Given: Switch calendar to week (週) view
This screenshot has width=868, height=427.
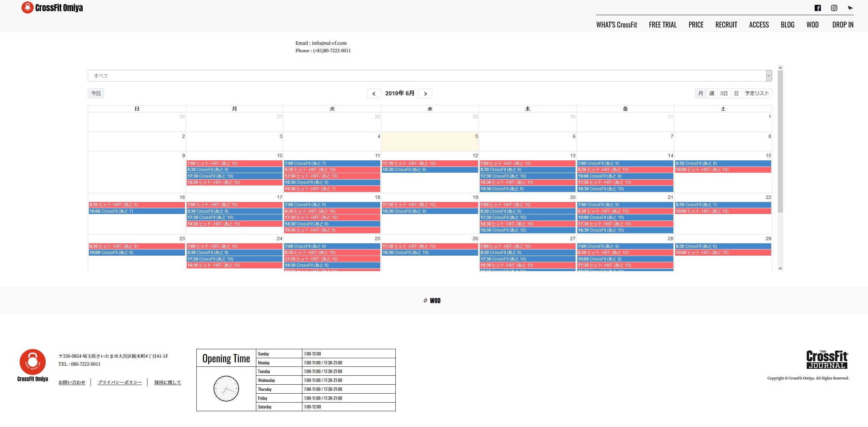Looking at the screenshot, I should (712, 93).
